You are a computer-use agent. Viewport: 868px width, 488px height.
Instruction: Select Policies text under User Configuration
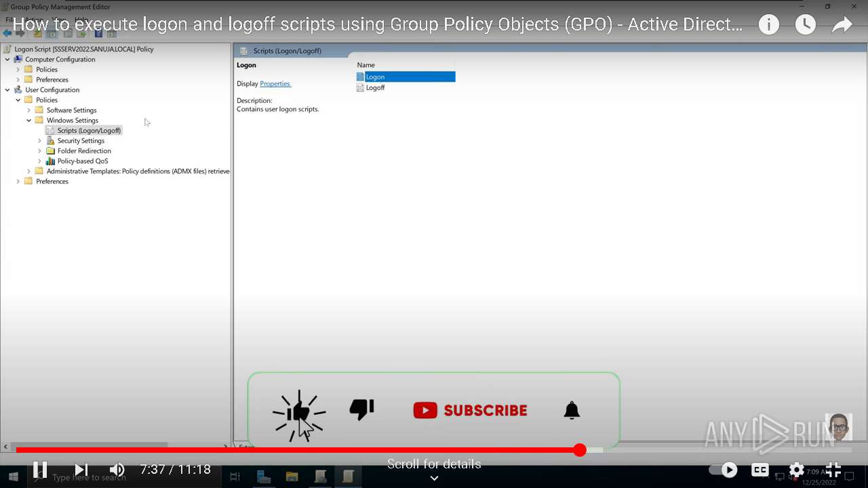click(x=47, y=100)
